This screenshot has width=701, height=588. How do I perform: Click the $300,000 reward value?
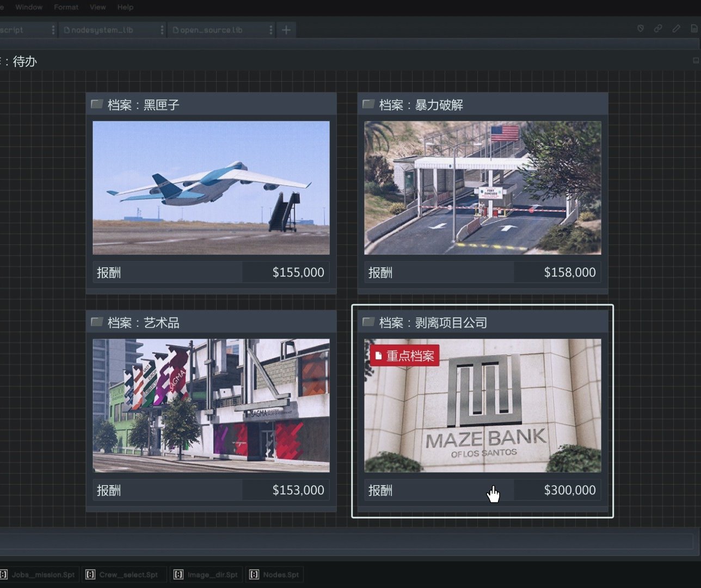coord(570,490)
